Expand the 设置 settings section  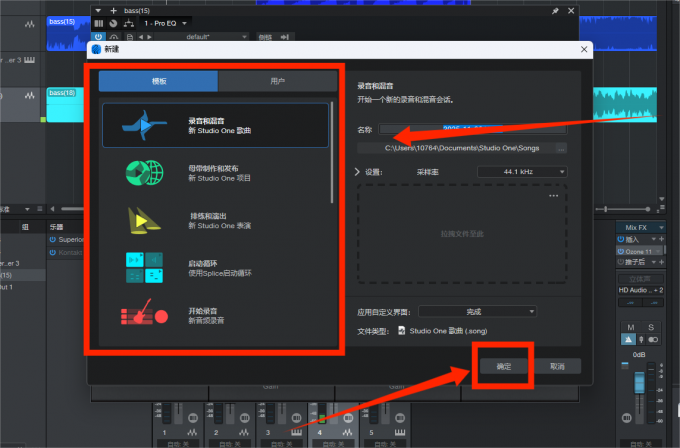(x=361, y=172)
